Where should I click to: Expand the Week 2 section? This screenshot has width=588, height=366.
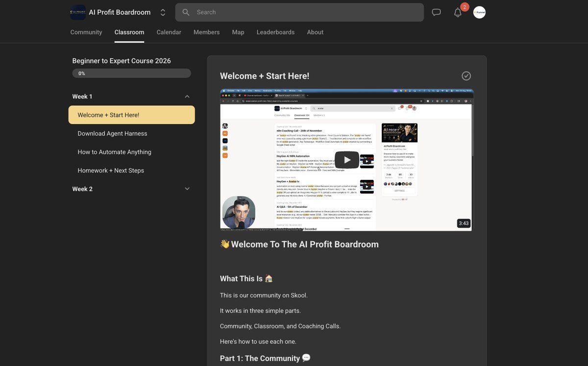point(187,189)
